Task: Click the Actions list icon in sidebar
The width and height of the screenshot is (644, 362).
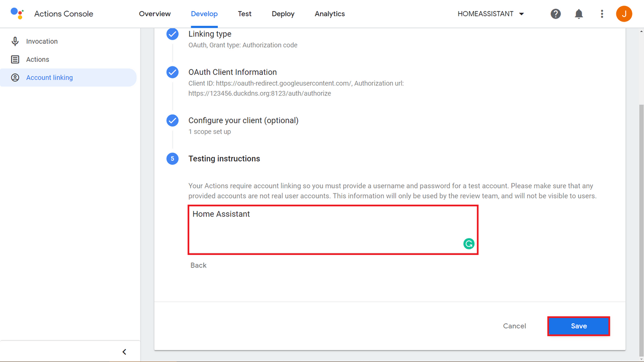Action: (x=15, y=59)
